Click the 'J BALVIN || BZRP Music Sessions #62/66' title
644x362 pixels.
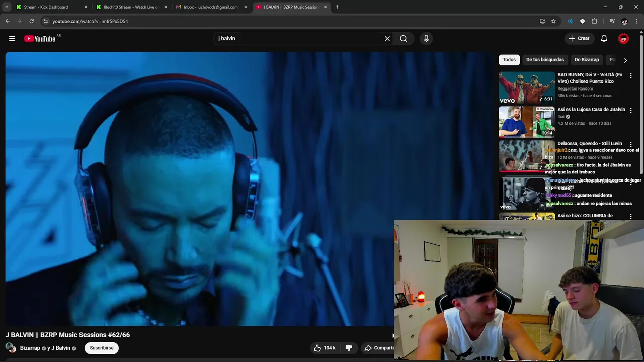click(67, 335)
